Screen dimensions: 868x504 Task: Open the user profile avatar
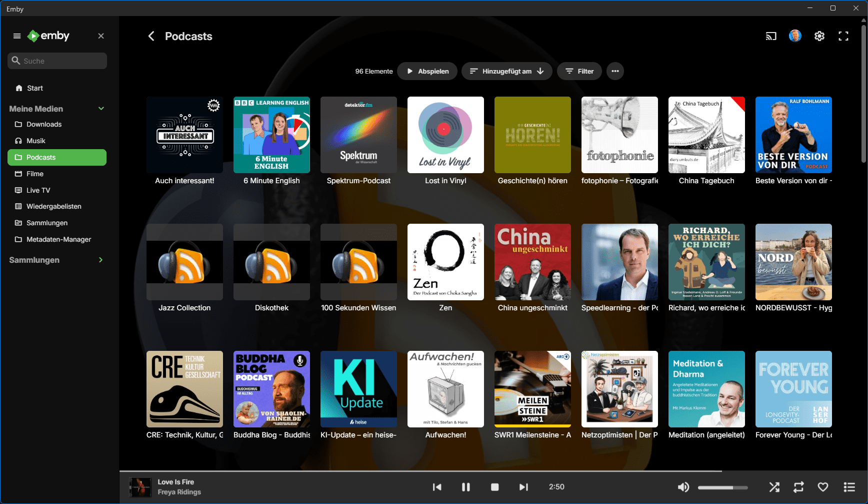click(795, 36)
